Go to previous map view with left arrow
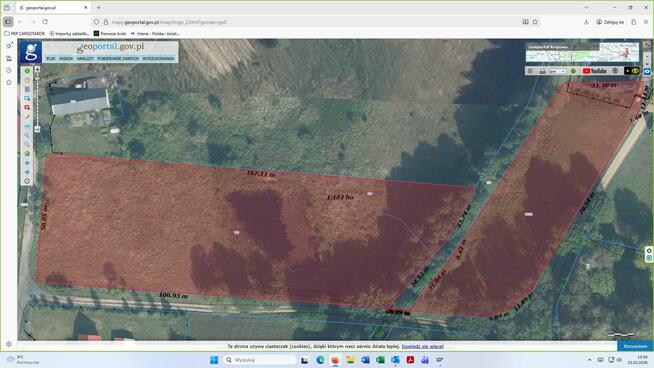 tap(27, 163)
